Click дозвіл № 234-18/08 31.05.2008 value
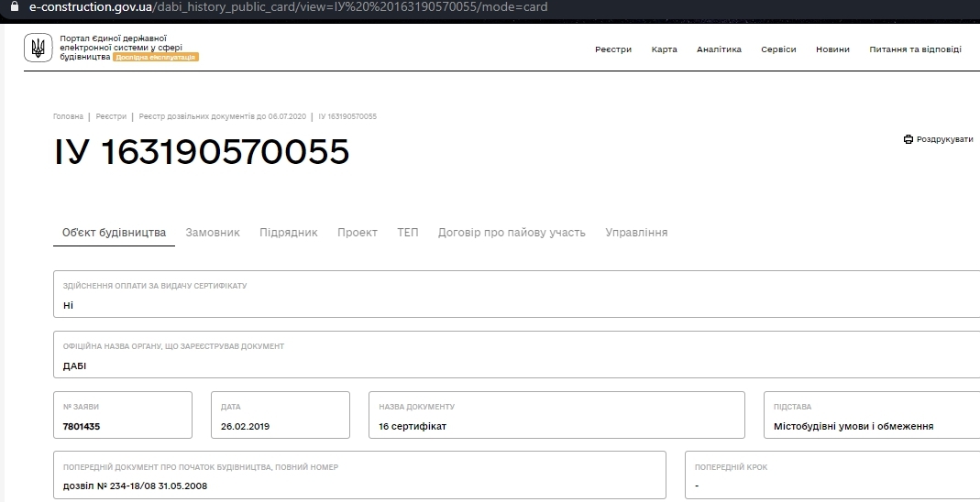Screen dimensions: 980x502 click(x=135, y=486)
